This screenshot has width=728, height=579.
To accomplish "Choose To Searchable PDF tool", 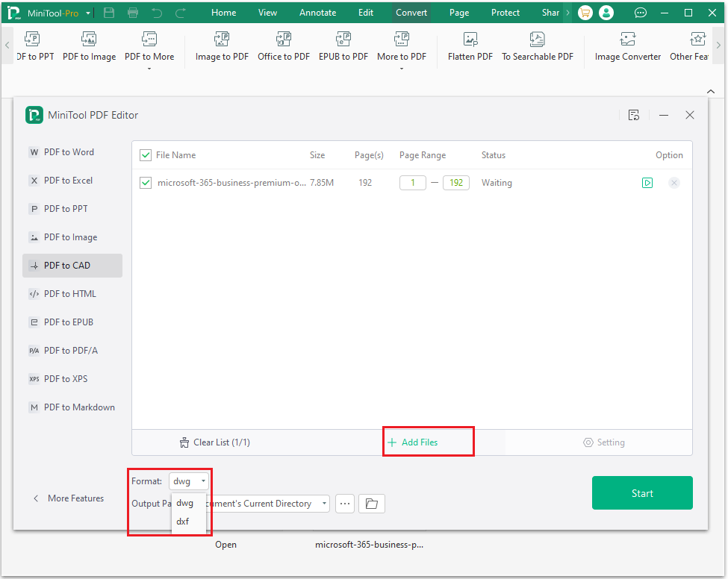I will click(x=538, y=46).
